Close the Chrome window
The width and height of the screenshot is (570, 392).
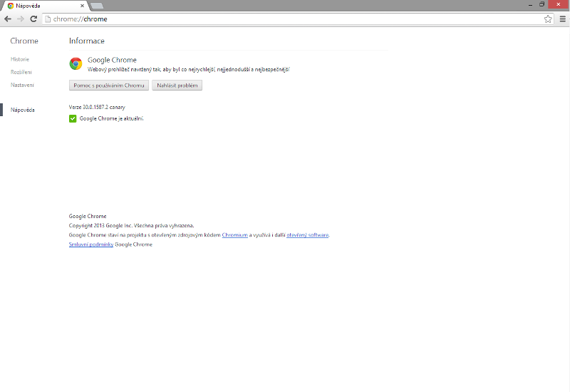[x=559, y=4]
